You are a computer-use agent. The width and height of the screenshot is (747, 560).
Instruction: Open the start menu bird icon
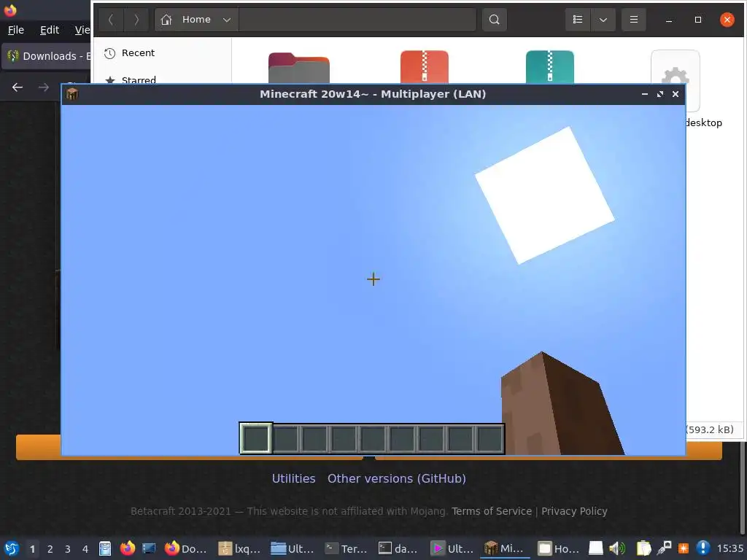click(12, 548)
